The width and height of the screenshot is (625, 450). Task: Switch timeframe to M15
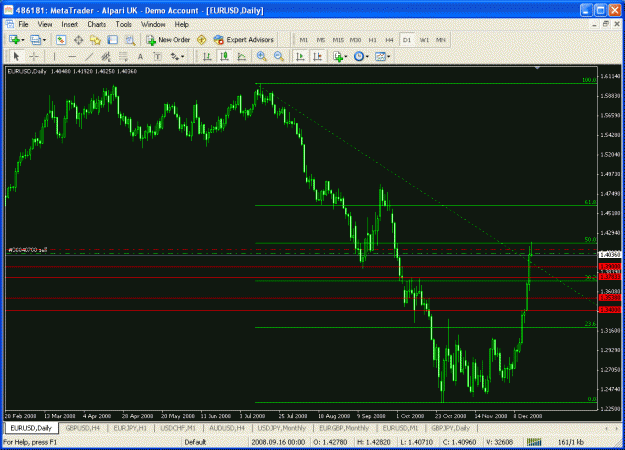coord(338,40)
